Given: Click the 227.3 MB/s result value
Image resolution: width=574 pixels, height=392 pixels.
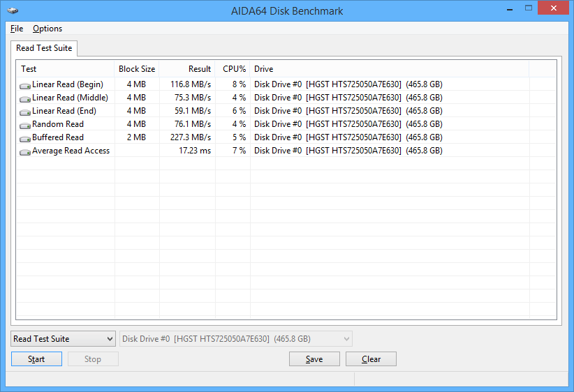Looking at the screenshot, I should (x=191, y=137).
